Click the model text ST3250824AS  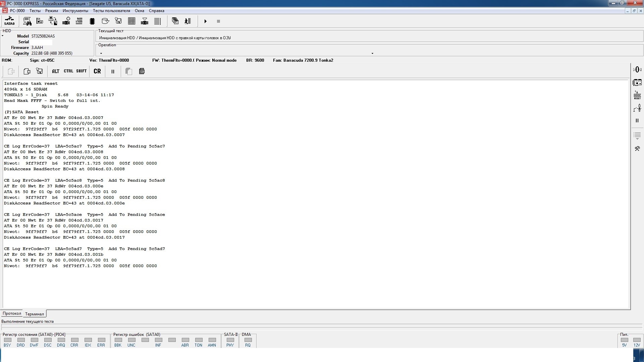43,36
